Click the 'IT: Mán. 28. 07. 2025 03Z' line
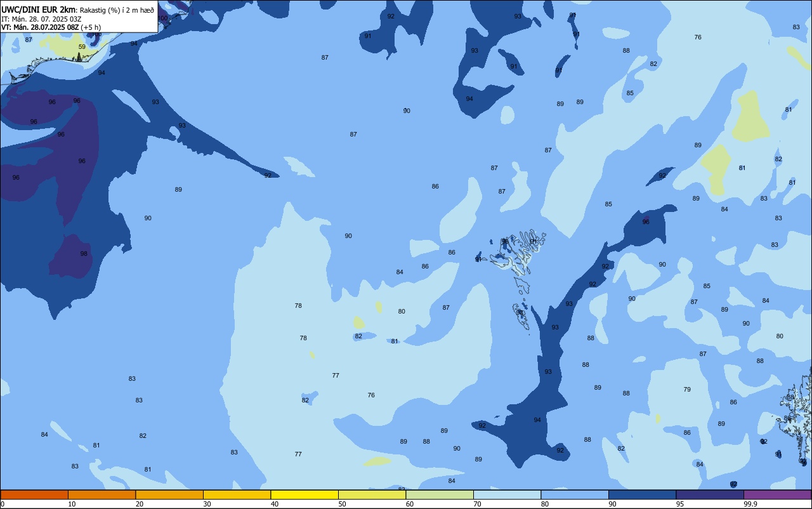Screen dimensions: 812x509 coord(41,18)
